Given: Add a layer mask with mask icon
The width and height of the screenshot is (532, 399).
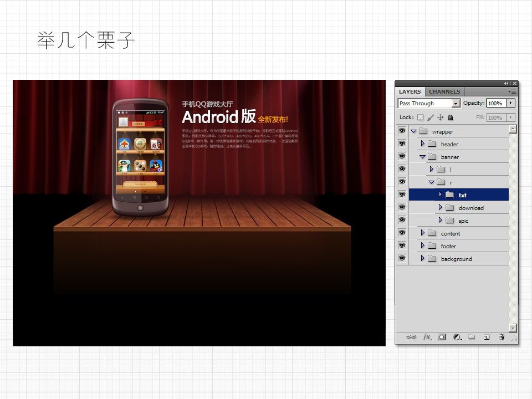Looking at the screenshot, I should tap(442, 337).
